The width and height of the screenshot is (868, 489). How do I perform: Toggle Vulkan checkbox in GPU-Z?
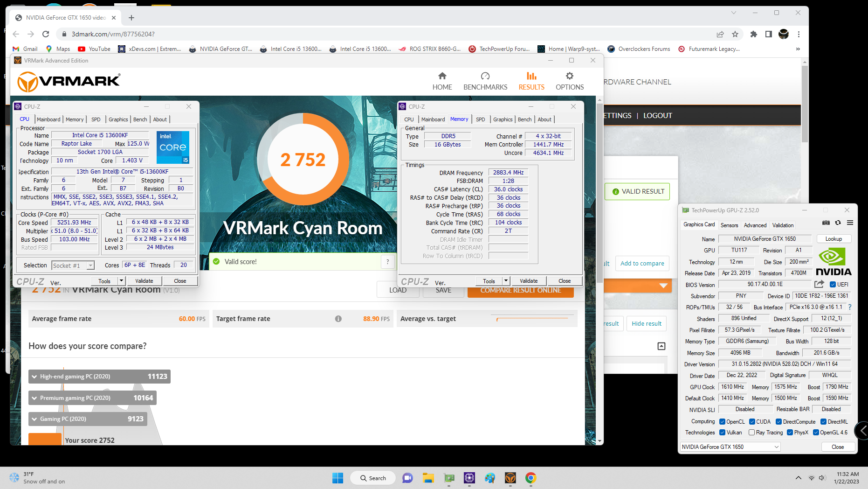click(x=722, y=433)
